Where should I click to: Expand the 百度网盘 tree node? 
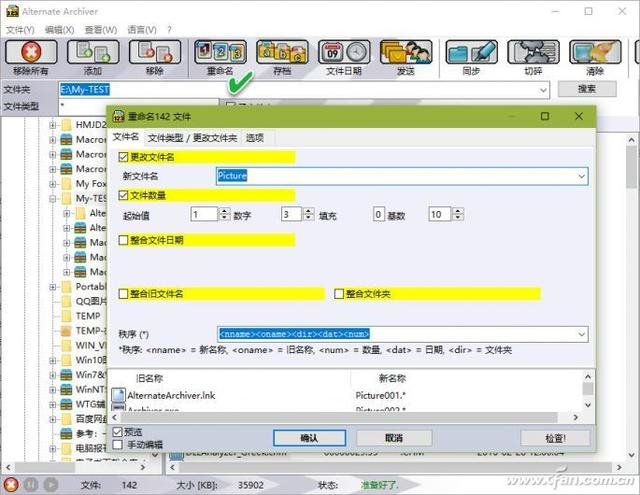point(53,419)
